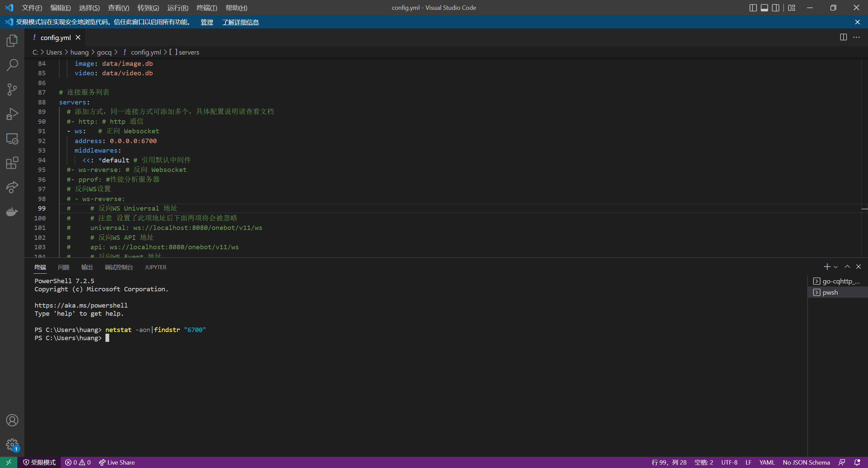Switch to the 调试控制台 panel tab
Screen dimensions: 868x468
(x=119, y=267)
